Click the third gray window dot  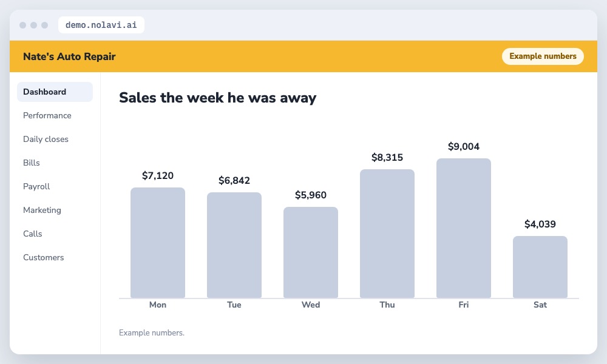(x=44, y=25)
